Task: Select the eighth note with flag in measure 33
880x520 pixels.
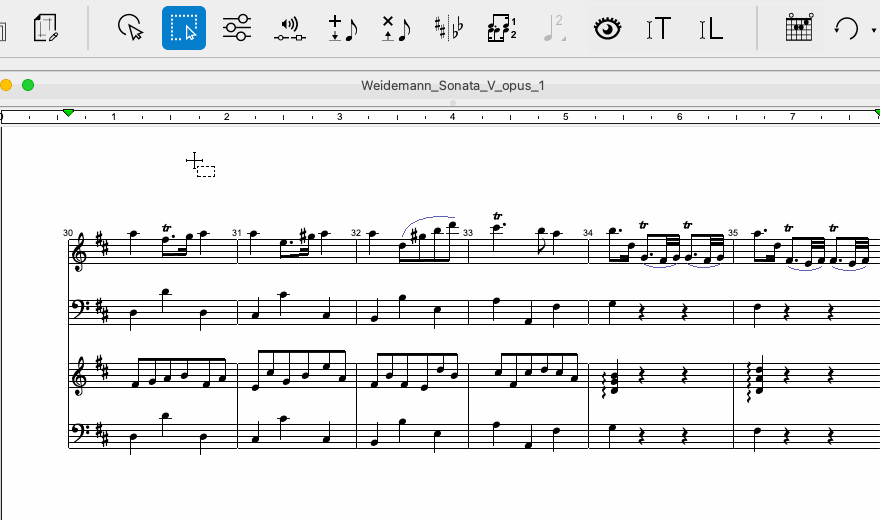Action: pos(542,240)
